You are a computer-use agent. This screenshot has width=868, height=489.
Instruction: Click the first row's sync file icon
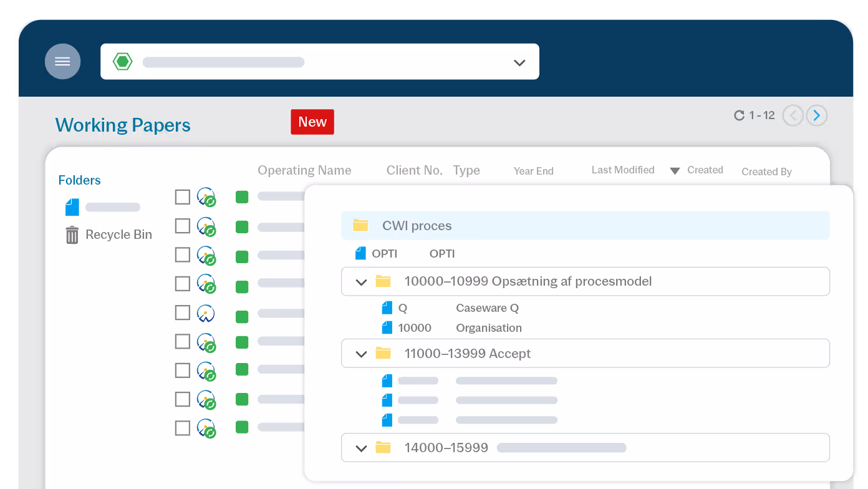click(206, 198)
